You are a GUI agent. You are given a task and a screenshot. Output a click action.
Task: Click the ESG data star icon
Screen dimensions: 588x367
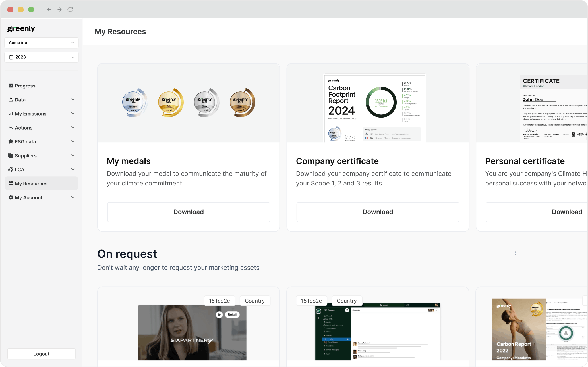11,141
